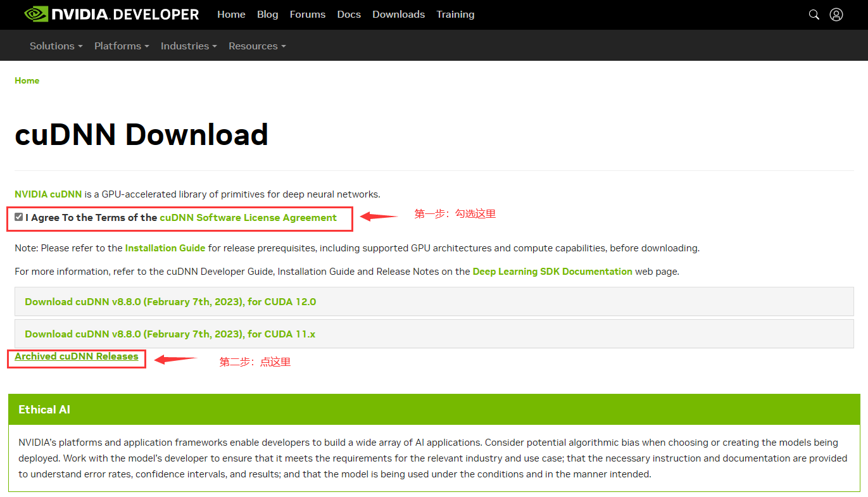Expand the Solutions dropdown

(56, 46)
